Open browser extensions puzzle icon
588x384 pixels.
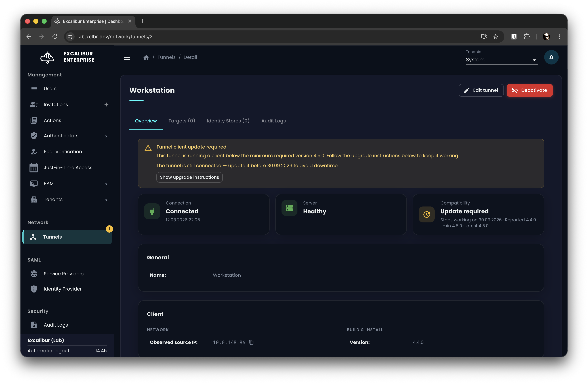[527, 37]
